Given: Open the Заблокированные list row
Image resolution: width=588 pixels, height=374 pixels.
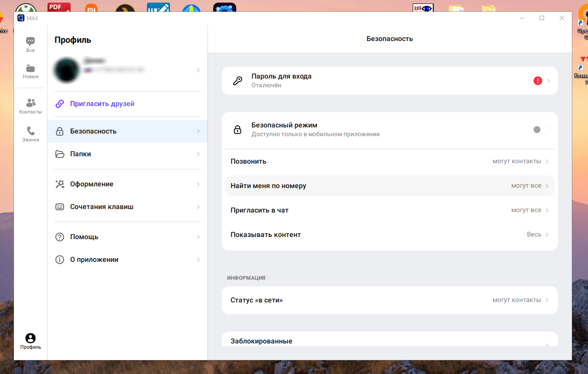Looking at the screenshot, I should [x=389, y=341].
